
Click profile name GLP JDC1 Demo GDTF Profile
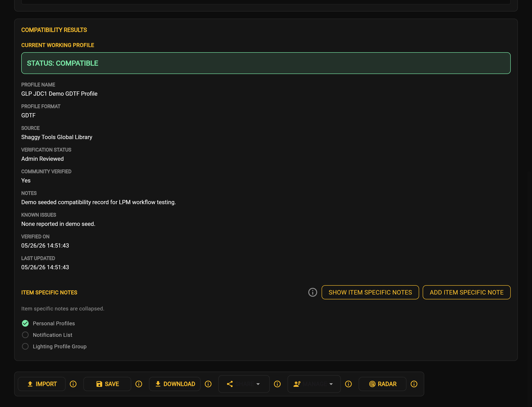pyautogui.click(x=59, y=94)
